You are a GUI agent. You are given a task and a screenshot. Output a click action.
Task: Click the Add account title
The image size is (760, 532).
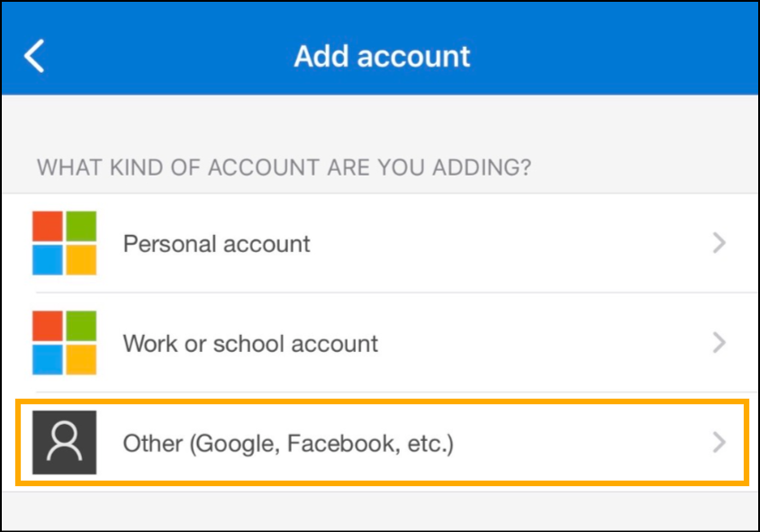[382, 56]
